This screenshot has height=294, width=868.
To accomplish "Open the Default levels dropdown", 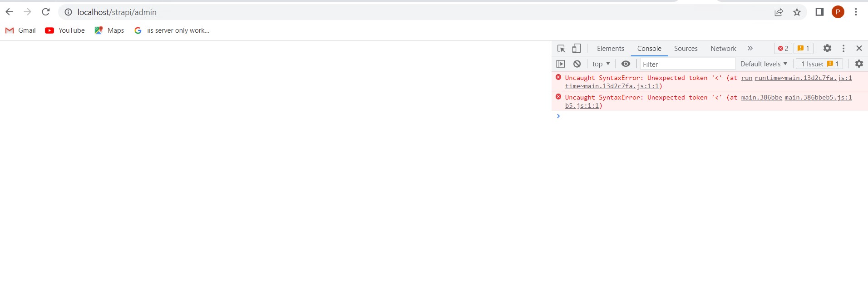I will pyautogui.click(x=764, y=64).
